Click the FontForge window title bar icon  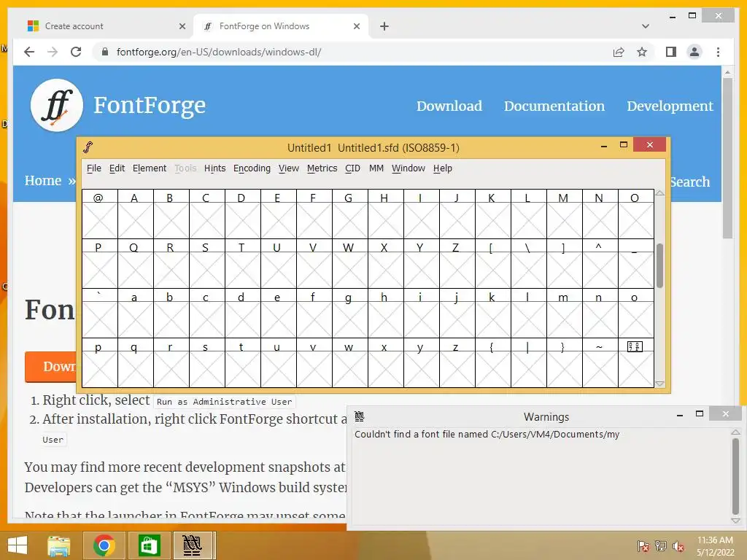(x=88, y=147)
